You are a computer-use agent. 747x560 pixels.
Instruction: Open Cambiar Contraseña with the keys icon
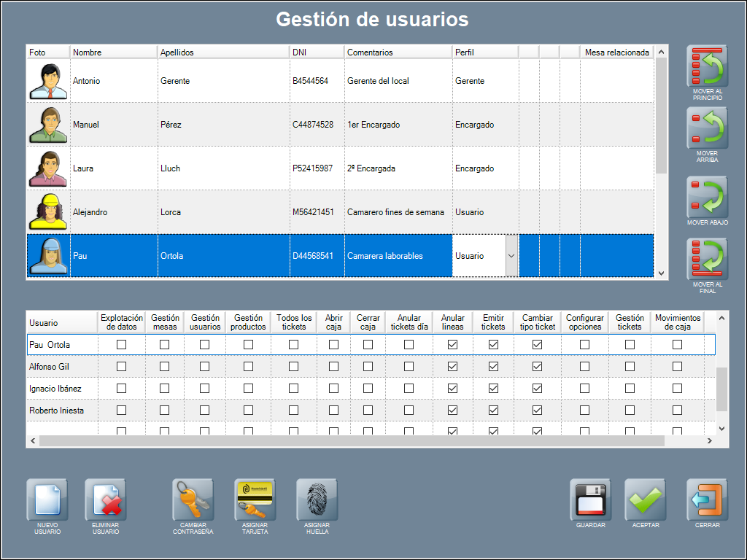193,499
